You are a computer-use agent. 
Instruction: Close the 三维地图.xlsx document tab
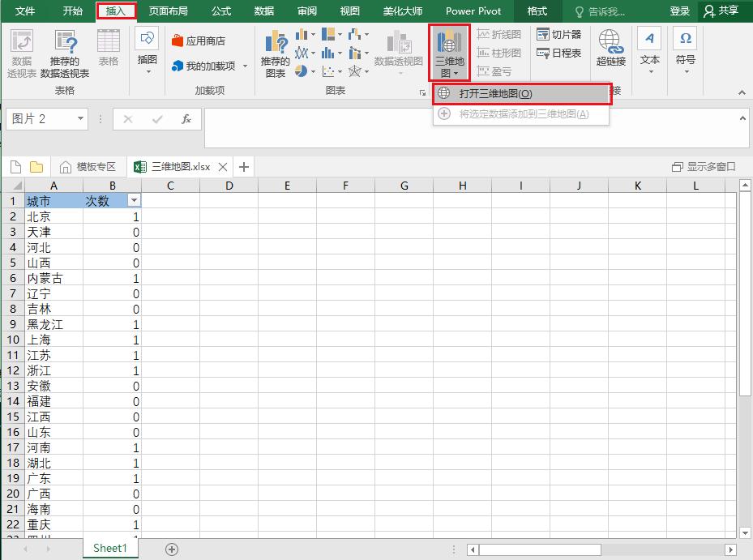(223, 167)
